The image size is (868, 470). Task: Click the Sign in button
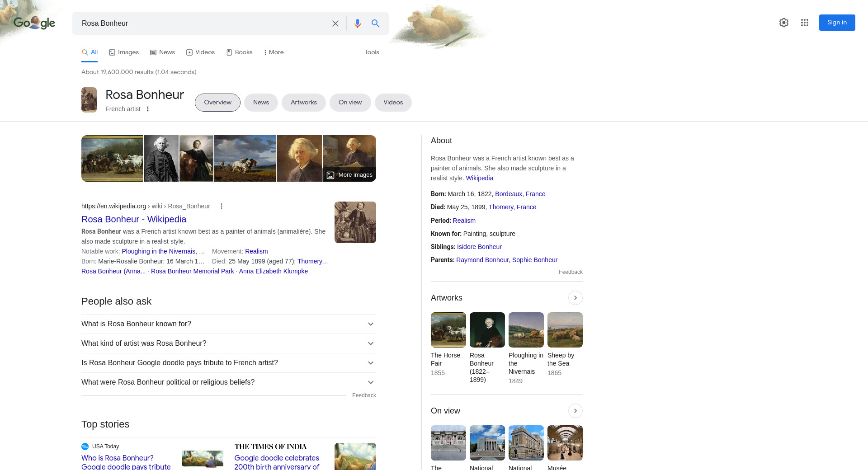tap(837, 23)
